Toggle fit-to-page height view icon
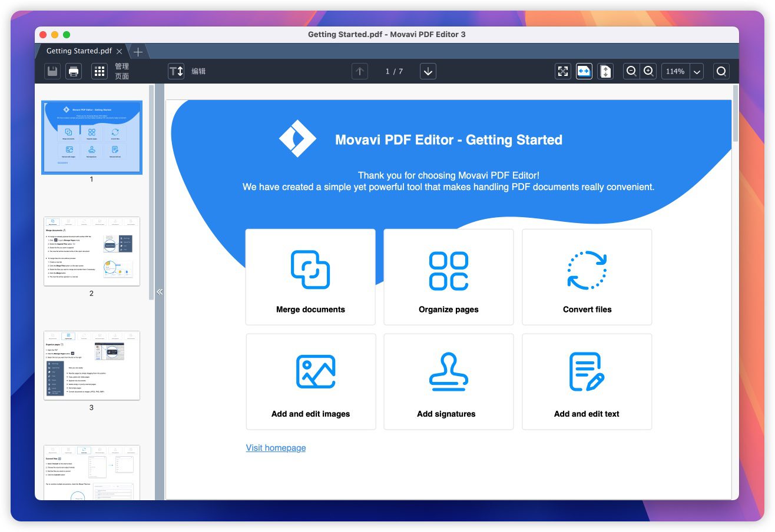This screenshot has height=532, width=775. 605,71
